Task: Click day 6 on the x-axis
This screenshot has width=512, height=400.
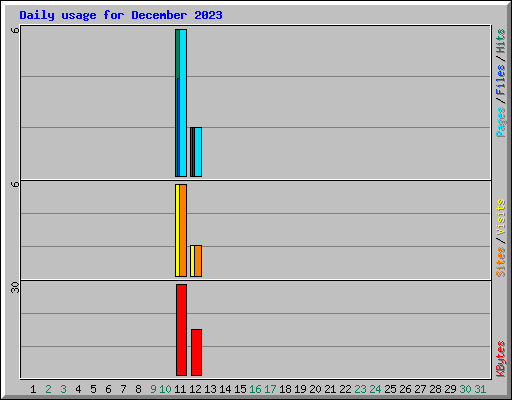Action: 108,389
